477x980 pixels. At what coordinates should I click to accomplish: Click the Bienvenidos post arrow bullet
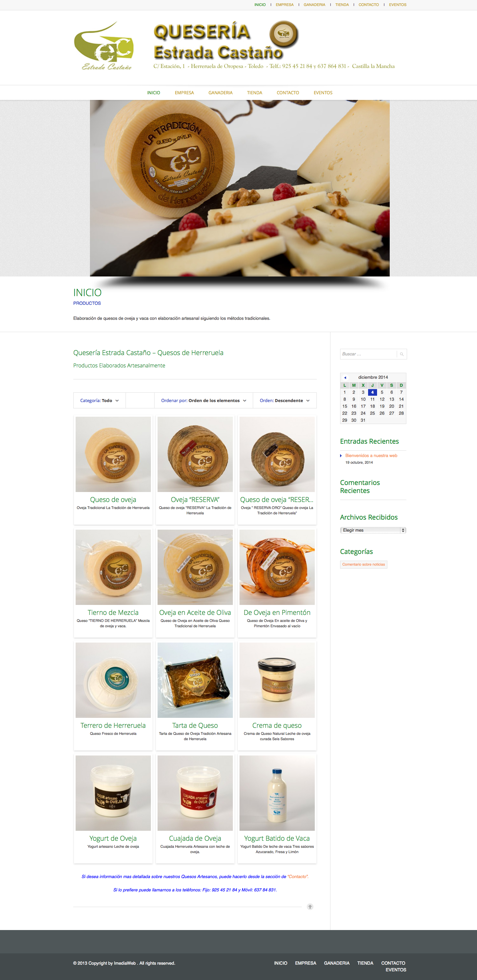[x=341, y=455]
